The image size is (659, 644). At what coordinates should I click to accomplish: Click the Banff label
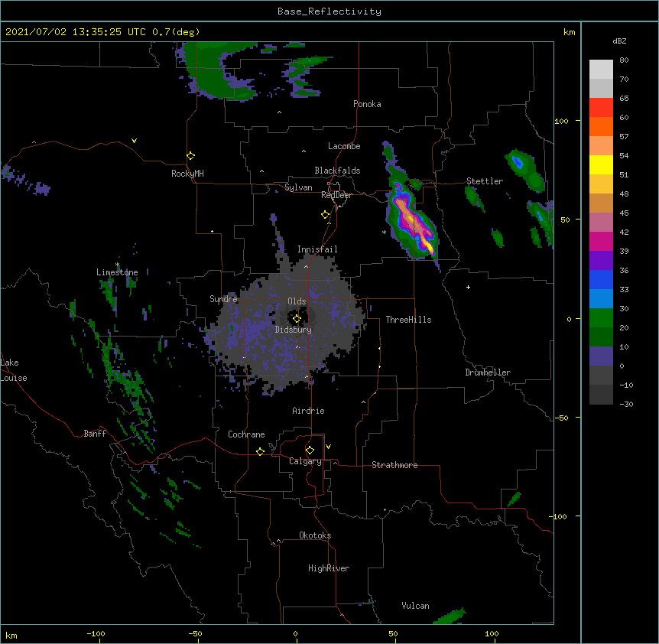95,434
